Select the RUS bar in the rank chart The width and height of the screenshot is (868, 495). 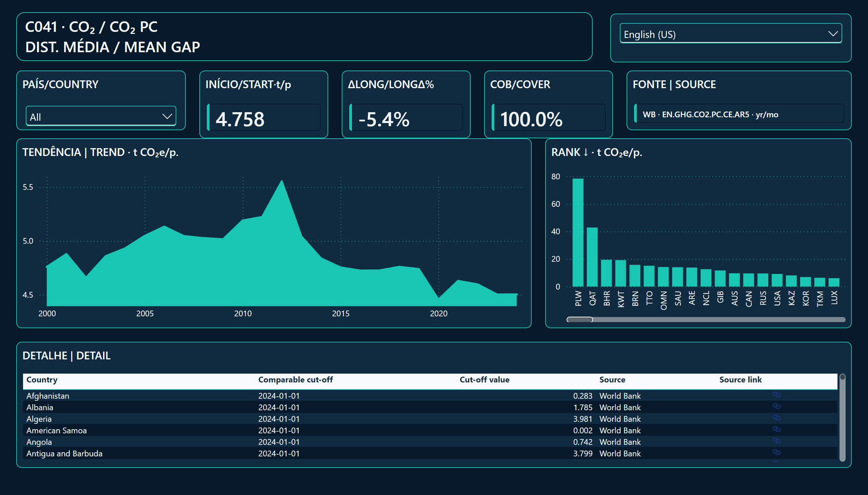[763, 280]
